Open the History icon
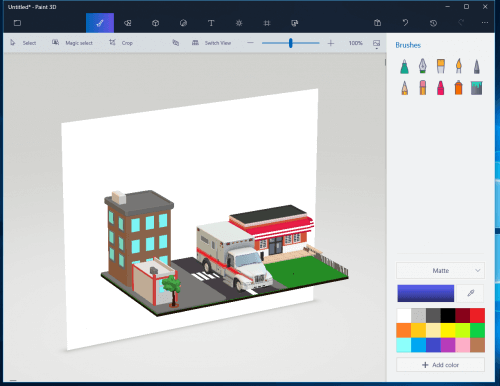 (433, 23)
